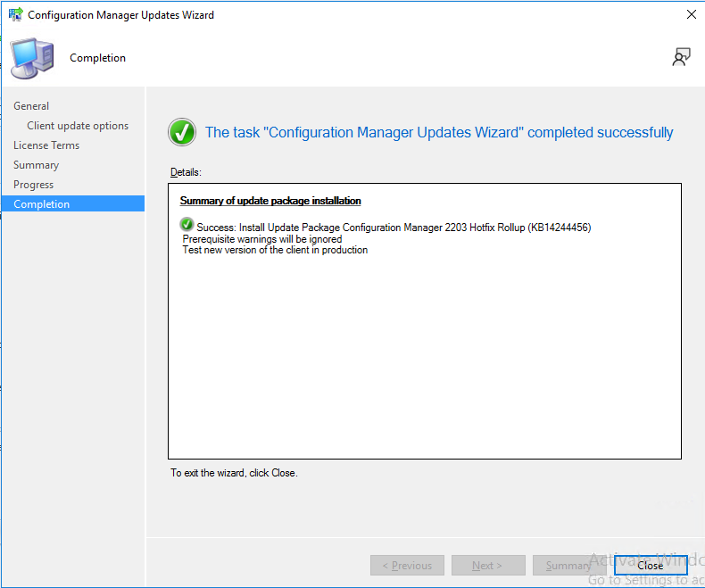Click the large computer Completion icon
This screenshot has height=588, width=705.
click(32, 58)
